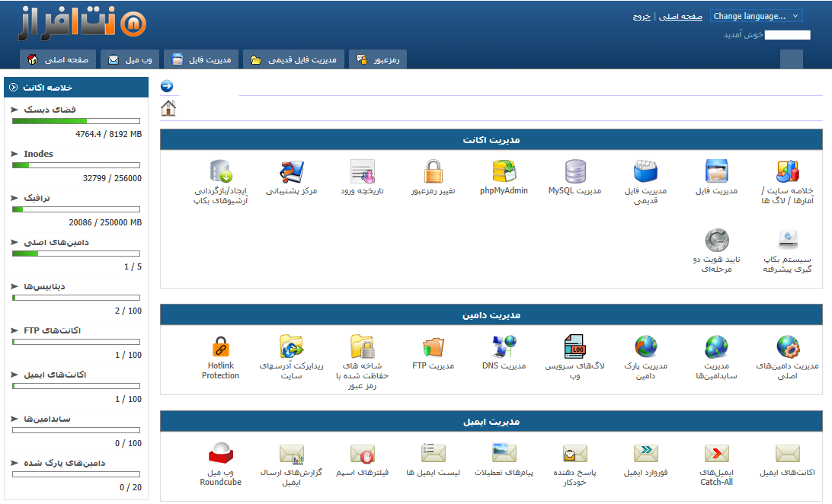Click the main page link at top
Image resolution: width=832 pixels, height=504 pixels.
[x=680, y=17]
